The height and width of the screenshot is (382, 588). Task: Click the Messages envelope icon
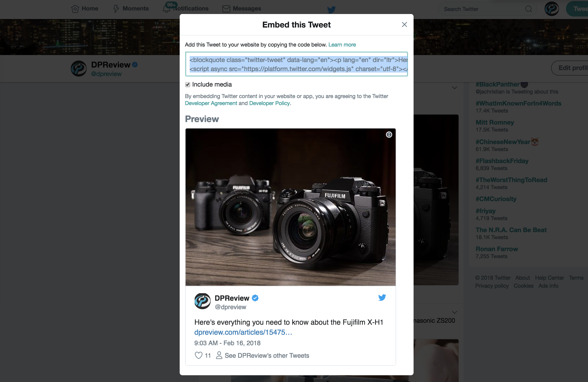click(x=226, y=9)
